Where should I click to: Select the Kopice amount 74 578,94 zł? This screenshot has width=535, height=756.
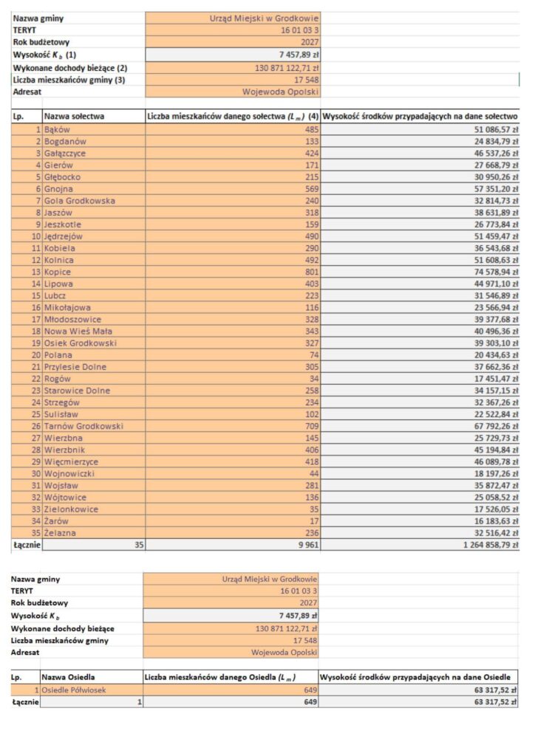pyautogui.click(x=420, y=272)
